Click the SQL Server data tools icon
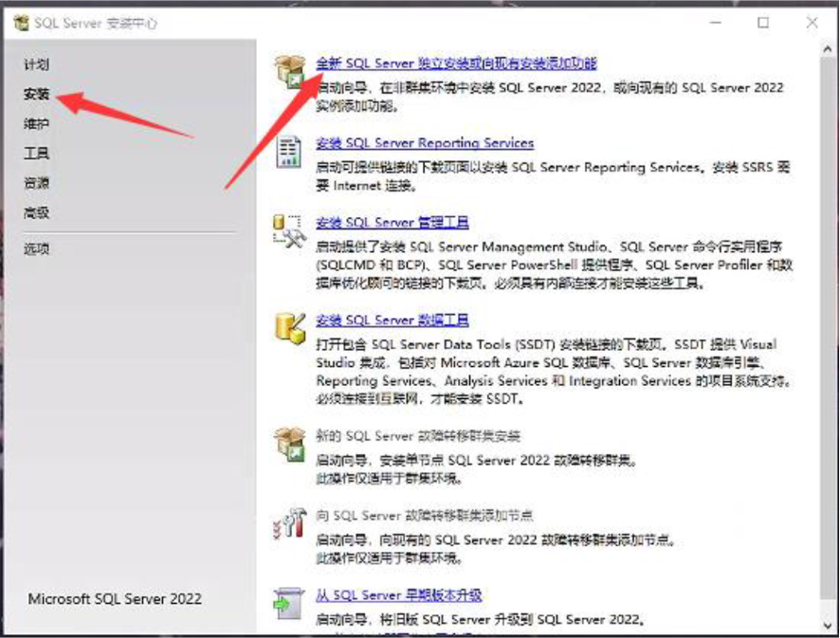Image resolution: width=840 pixels, height=638 pixels. (x=288, y=328)
